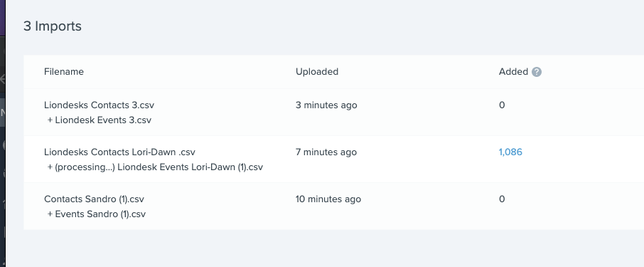Click the Added count 0 for Liondesks Contacts 3
Screen dimensions: 644x267
502,105
